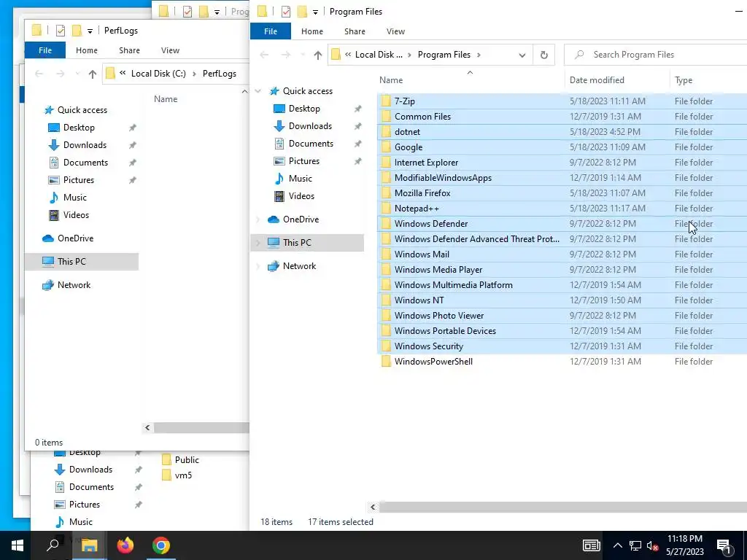Expand Network in Program Files sidebar

(258, 266)
